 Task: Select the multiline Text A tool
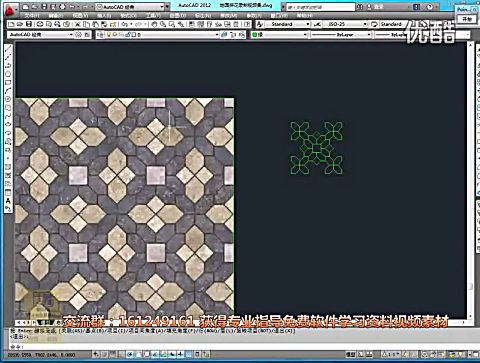click(x=8, y=201)
